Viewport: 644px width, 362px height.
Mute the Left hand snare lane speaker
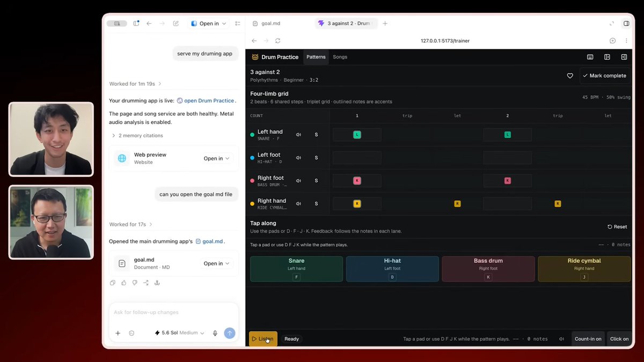(x=298, y=135)
